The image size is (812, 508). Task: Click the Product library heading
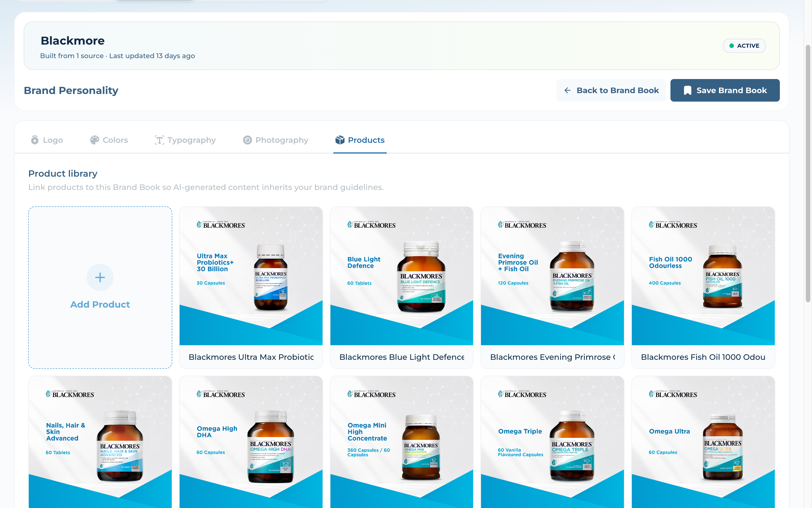[63, 173]
